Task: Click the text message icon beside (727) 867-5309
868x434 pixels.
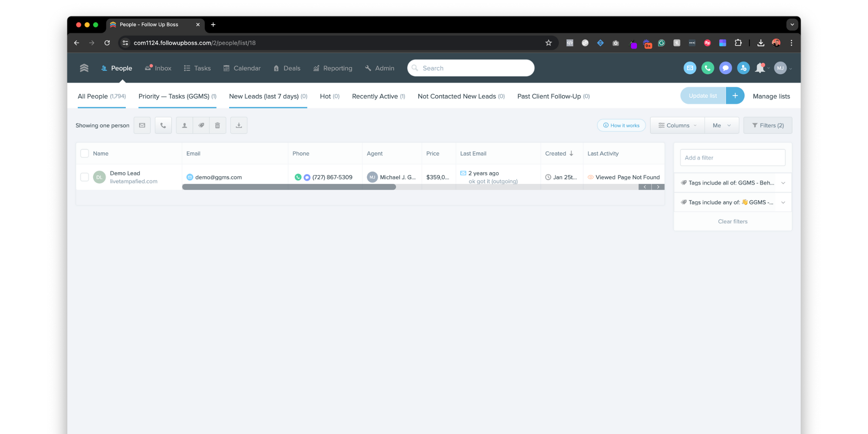Action: pyautogui.click(x=307, y=177)
